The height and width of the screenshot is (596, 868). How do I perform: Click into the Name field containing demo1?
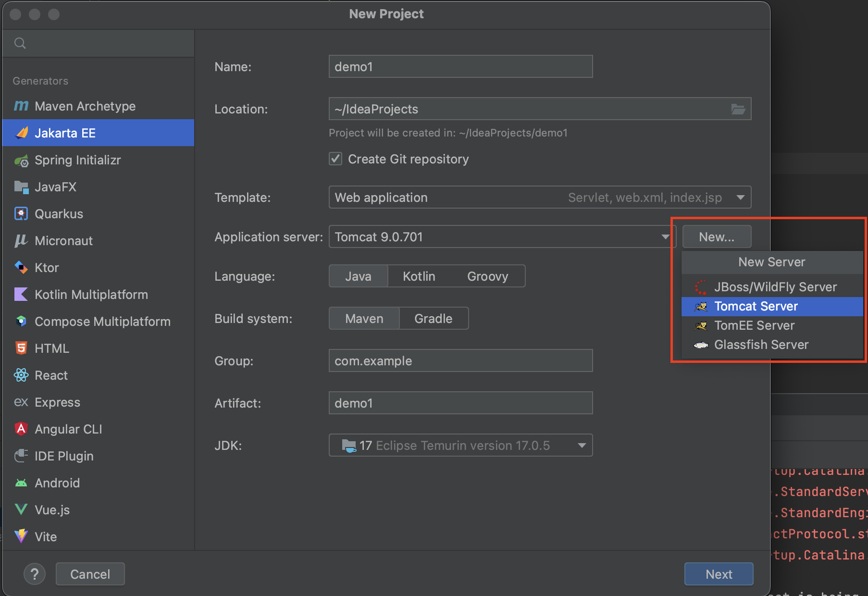click(460, 67)
